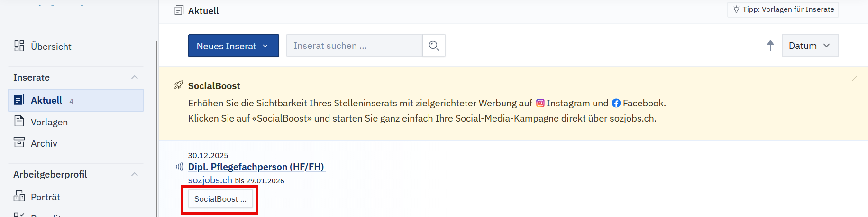Click the Vorlagen document icon
The width and height of the screenshot is (868, 217).
19,122
